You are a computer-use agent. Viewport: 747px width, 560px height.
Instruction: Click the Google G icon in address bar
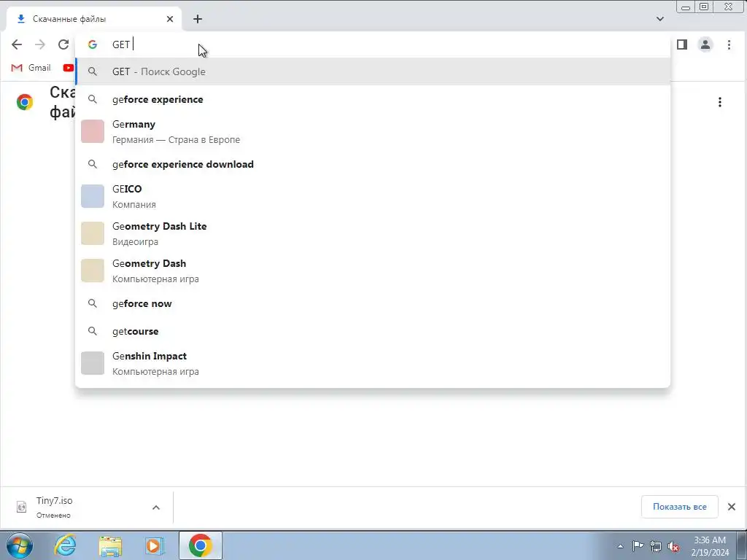point(93,44)
